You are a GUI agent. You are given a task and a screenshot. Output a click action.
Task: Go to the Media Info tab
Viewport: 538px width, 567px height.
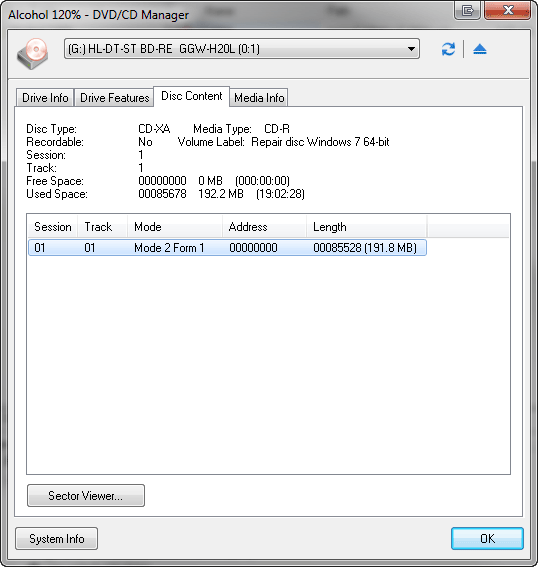pyautogui.click(x=259, y=98)
